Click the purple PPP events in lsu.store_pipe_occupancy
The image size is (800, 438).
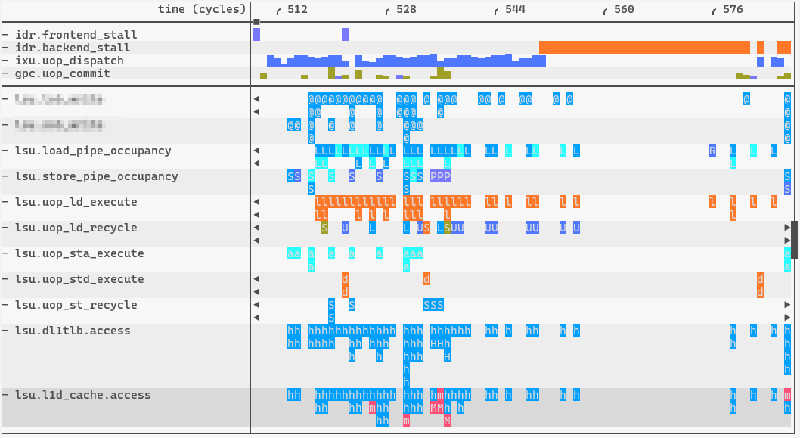[440, 176]
